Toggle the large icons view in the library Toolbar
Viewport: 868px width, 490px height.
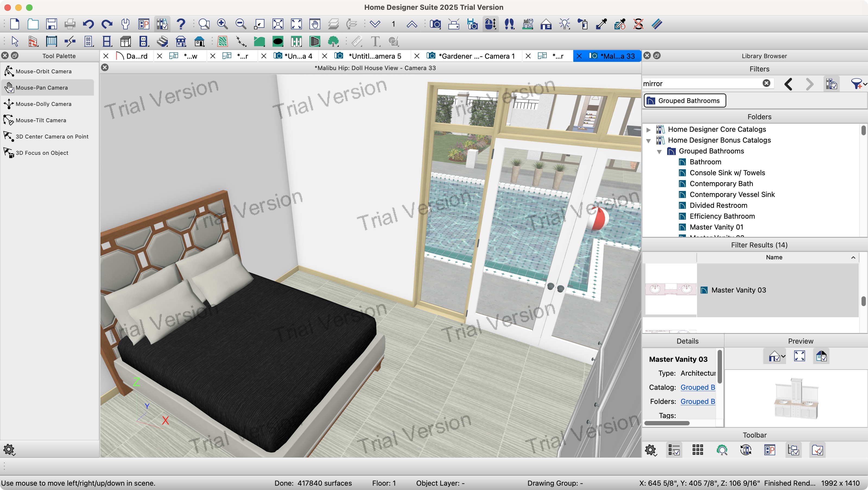click(x=697, y=450)
